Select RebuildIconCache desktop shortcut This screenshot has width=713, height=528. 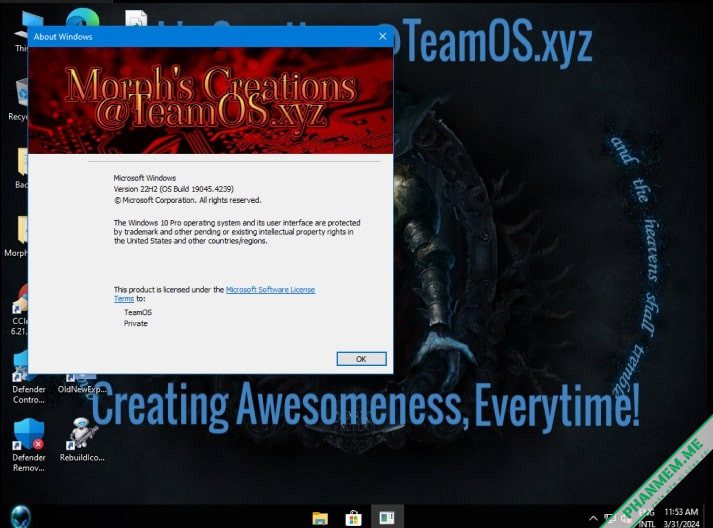pyautogui.click(x=82, y=440)
